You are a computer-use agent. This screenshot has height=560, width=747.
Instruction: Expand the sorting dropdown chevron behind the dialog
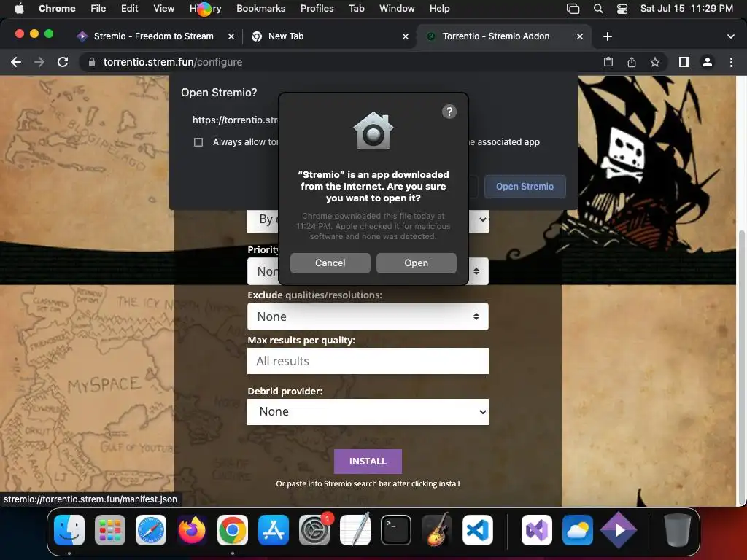point(483,219)
